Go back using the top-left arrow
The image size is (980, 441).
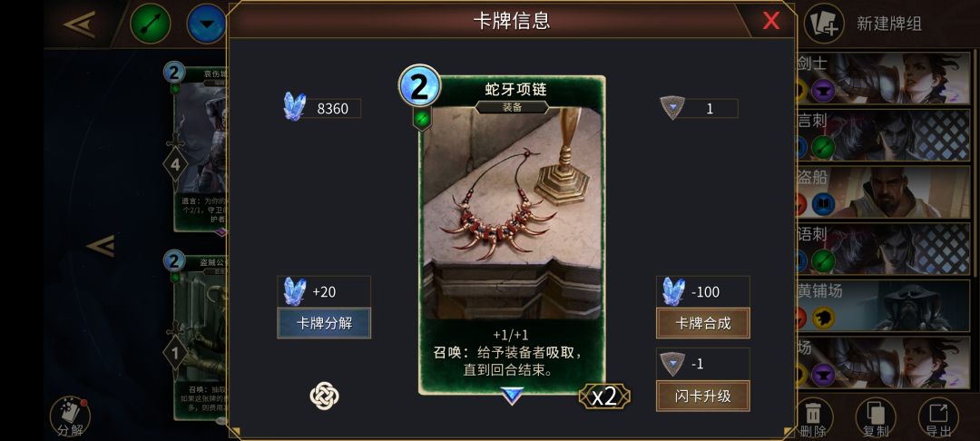[x=80, y=24]
